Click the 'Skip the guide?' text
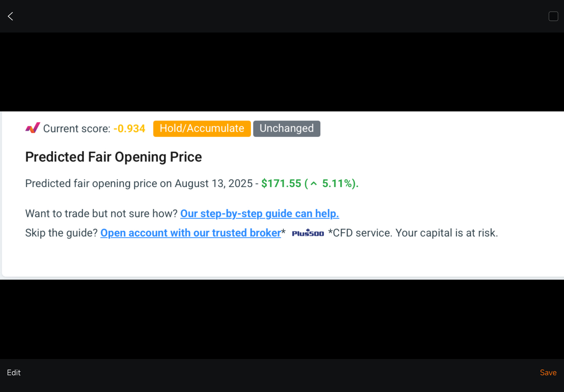This screenshot has width=564, height=392. click(x=61, y=233)
